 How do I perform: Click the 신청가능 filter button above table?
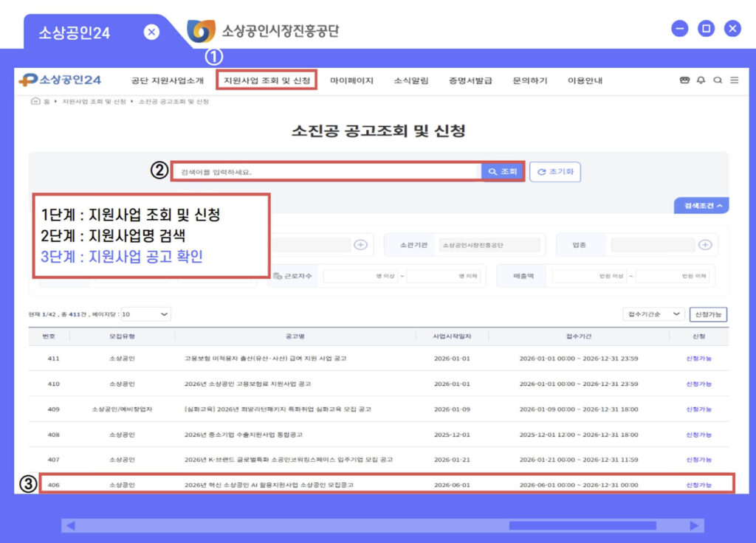(x=708, y=314)
